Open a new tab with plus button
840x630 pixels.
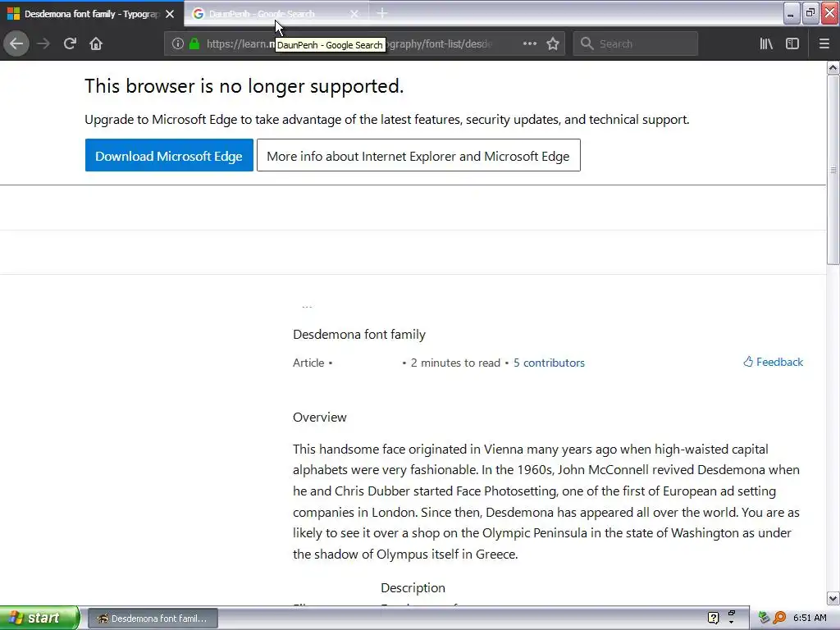[x=382, y=13]
